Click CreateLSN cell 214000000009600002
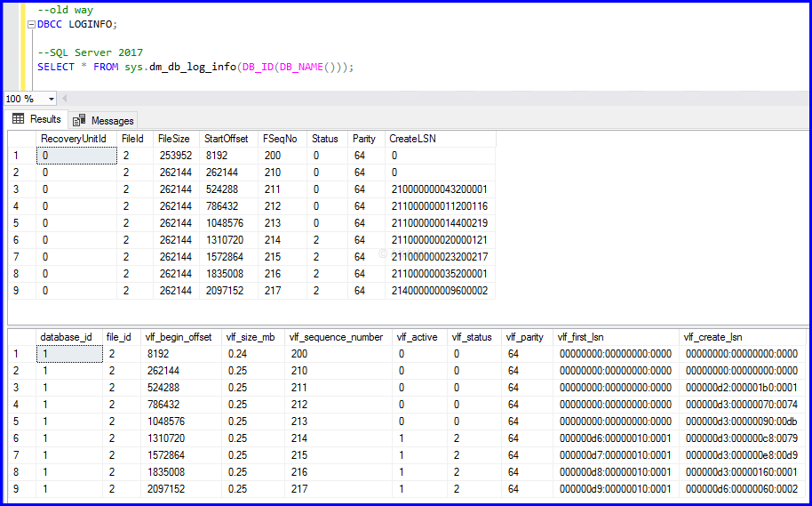812x506 pixels. coord(440,291)
